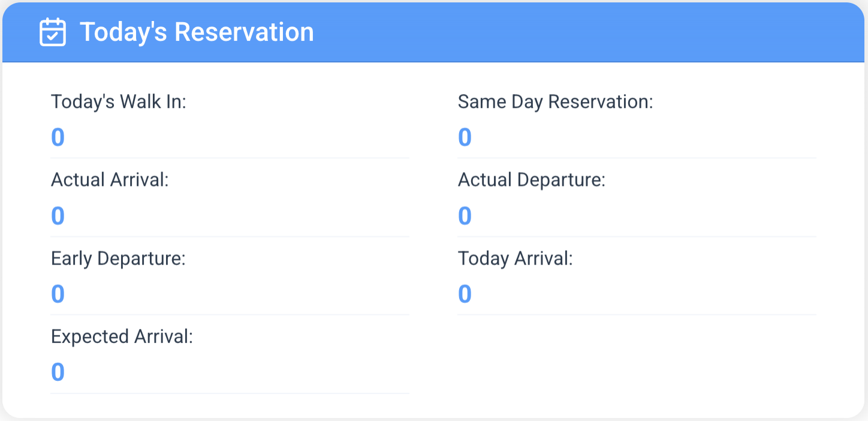Click the Expected Arrival label
This screenshot has height=421, width=868.
pos(122,336)
